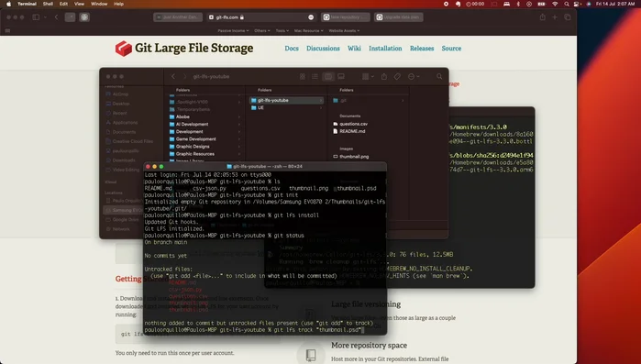Viewport: 641px width, 364px height.
Task: Expand the Graphic Designs folder chevron
Action: pyautogui.click(x=239, y=147)
